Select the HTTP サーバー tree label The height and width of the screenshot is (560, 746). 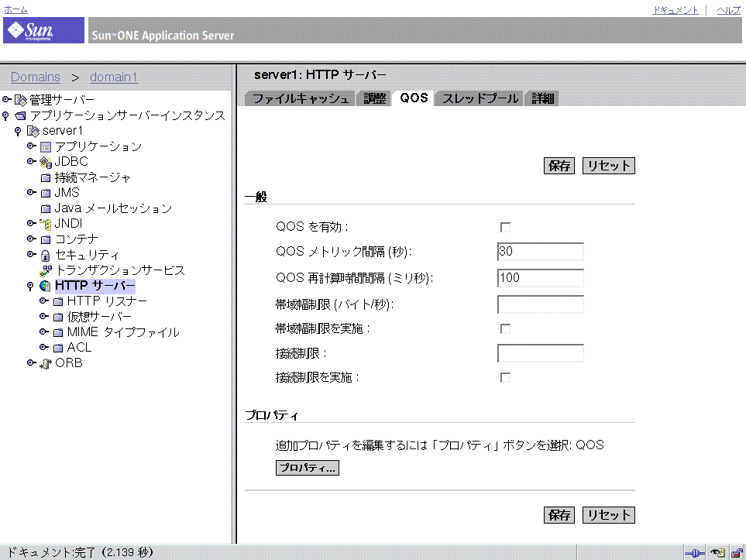95,286
